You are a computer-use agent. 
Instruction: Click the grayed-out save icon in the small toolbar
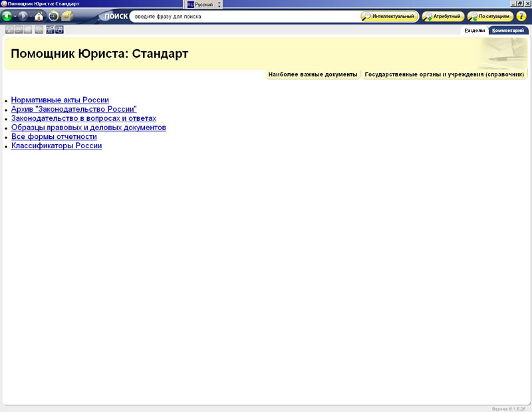click(x=9, y=29)
